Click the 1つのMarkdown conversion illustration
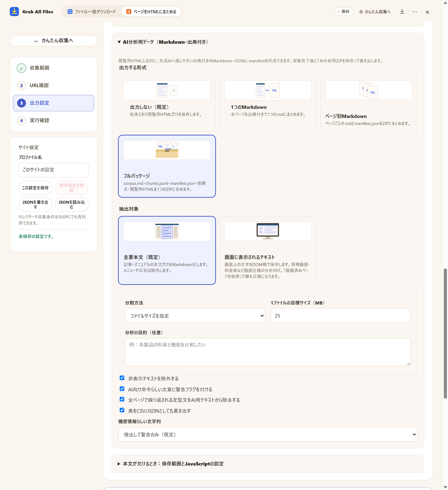Viewport: 448px width, 490px height. [268, 90]
